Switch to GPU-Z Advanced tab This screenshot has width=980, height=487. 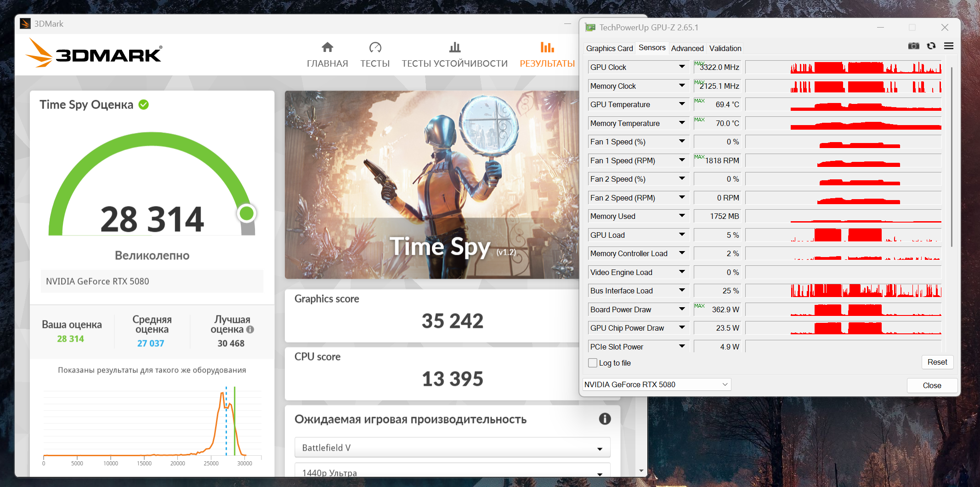687,48
